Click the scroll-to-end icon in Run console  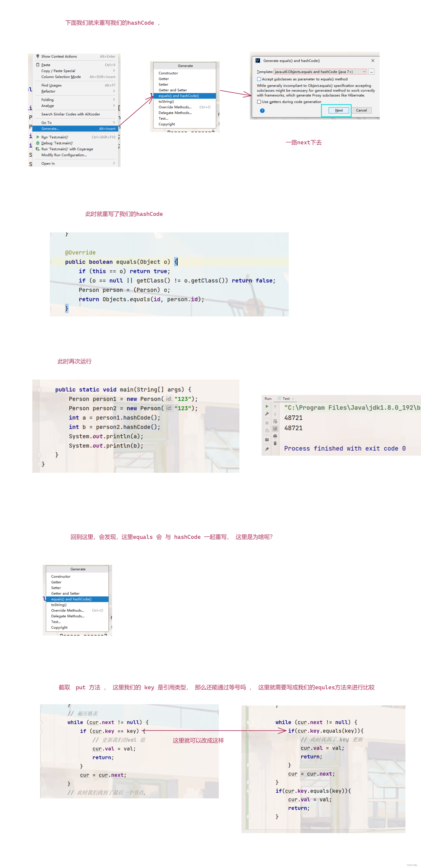pyautogui.click(x=275, y=429)
